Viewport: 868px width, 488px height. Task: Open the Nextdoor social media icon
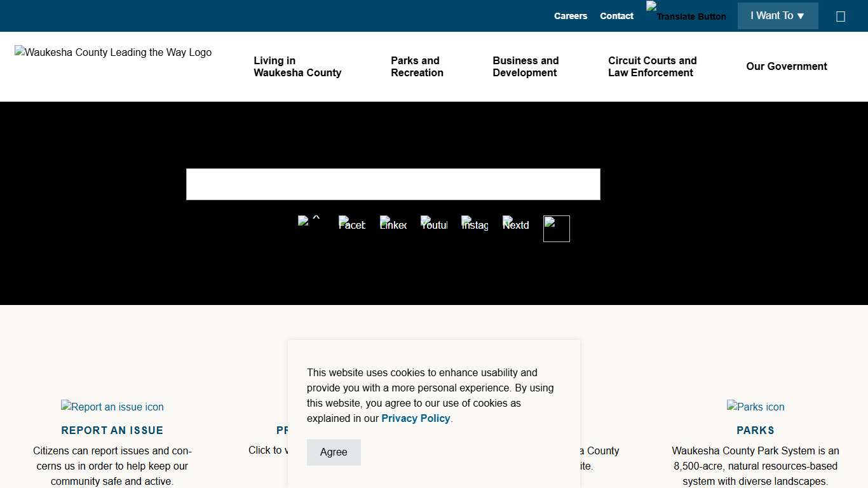click(516, 225)
